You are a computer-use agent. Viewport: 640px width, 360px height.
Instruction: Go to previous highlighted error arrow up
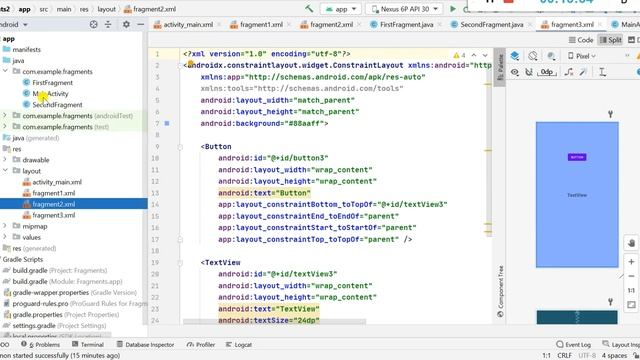(x=474, y=55)
